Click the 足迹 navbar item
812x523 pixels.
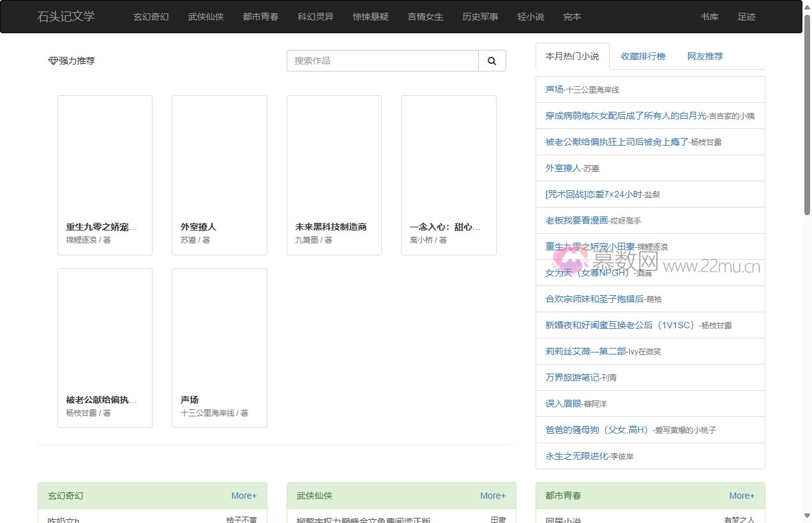(746, 17)
